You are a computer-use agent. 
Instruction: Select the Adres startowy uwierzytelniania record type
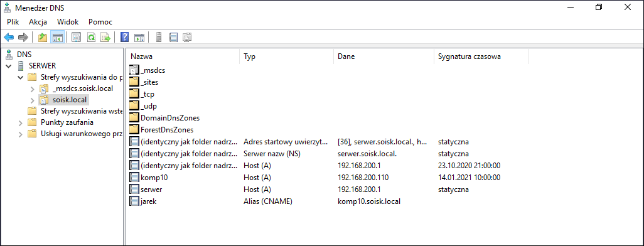[x=286, y=142]
